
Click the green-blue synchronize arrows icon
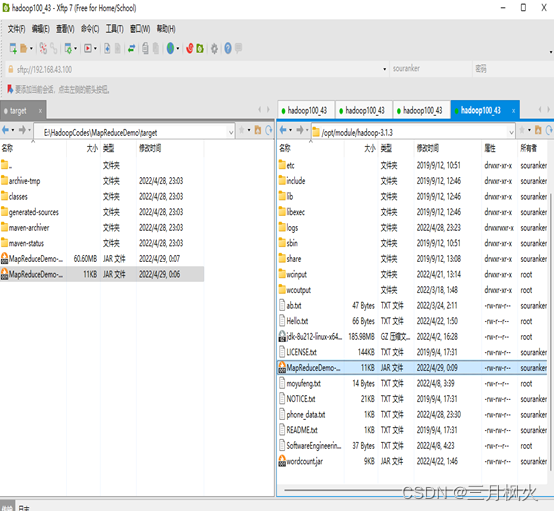click(x=131, y=48)
